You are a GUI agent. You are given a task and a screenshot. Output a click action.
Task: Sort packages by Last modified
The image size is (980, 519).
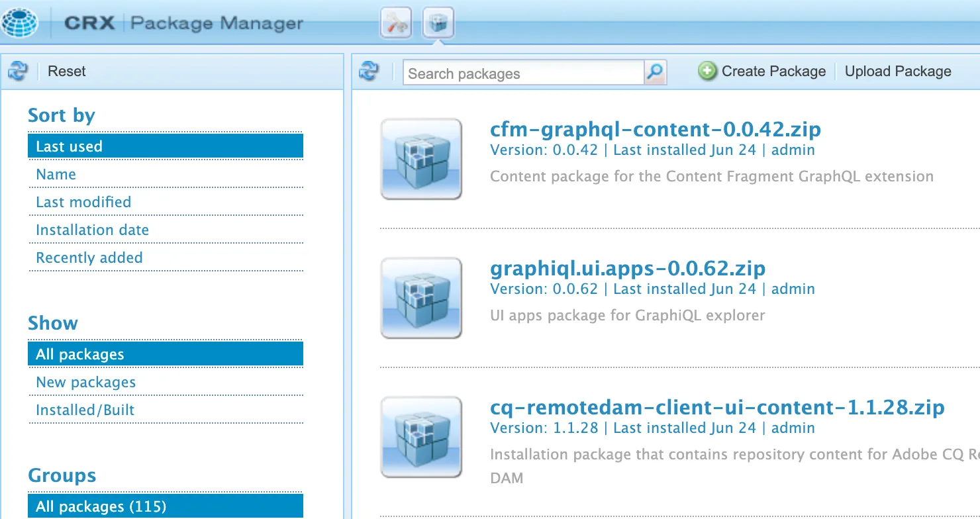[83, 202]
